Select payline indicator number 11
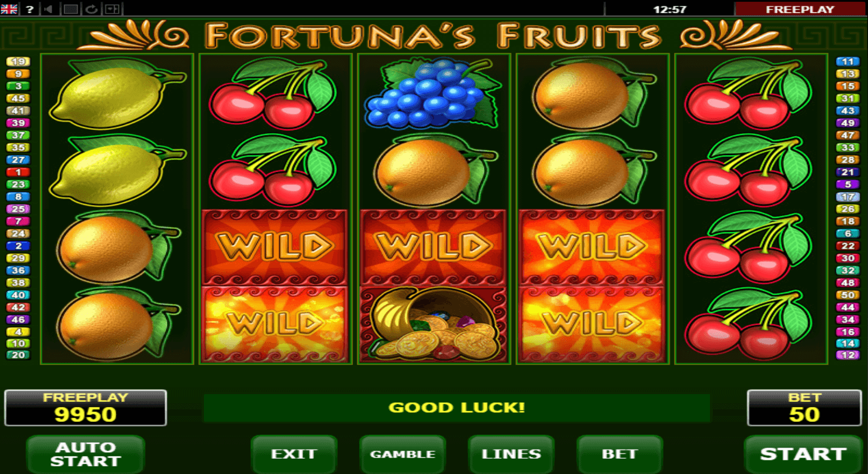868x474 pixels. [847, 62]
